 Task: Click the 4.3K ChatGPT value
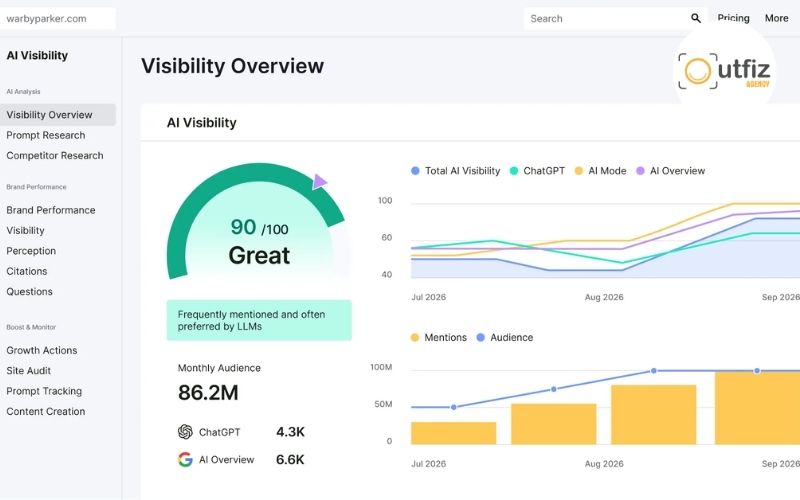(x=290, y=432)
